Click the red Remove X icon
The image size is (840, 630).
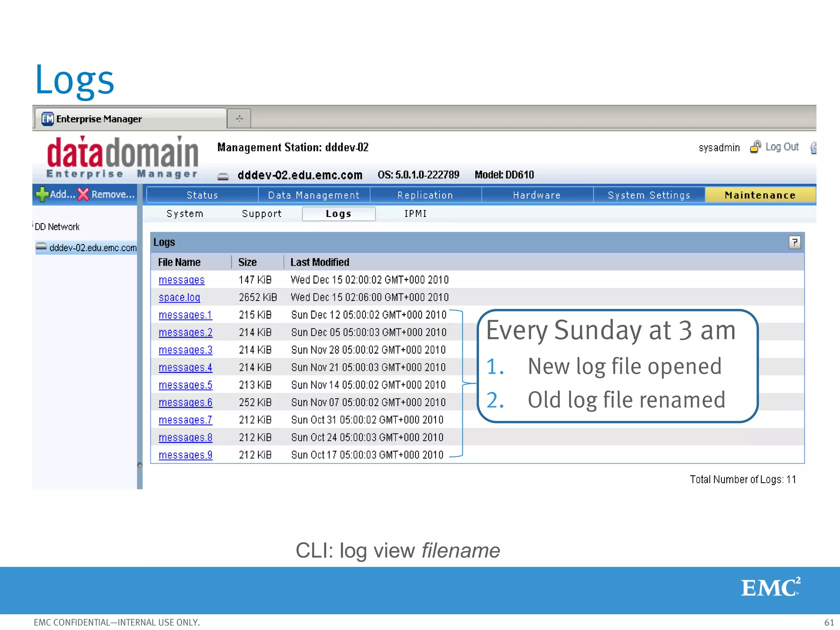pyautogui.click(x=83, y=194)
